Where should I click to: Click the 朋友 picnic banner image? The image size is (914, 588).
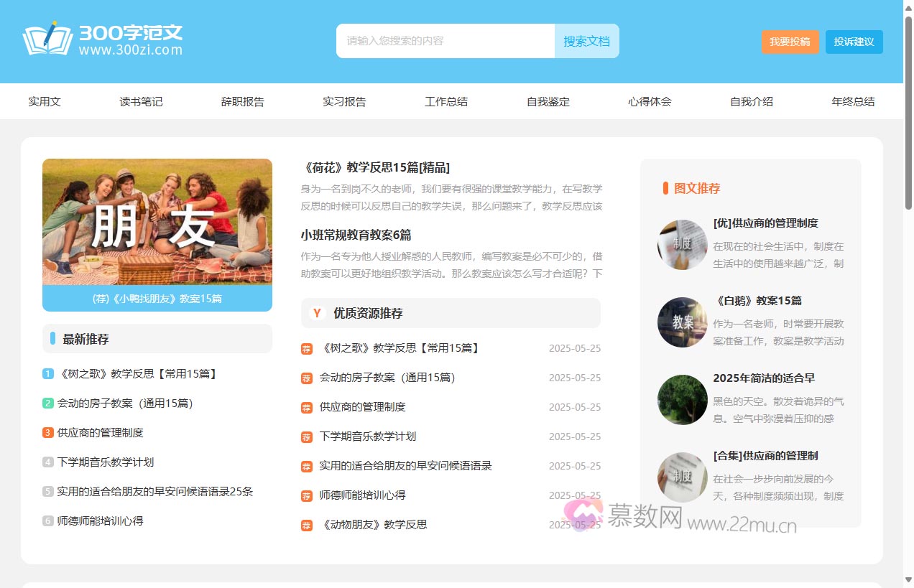coord(157,222)
